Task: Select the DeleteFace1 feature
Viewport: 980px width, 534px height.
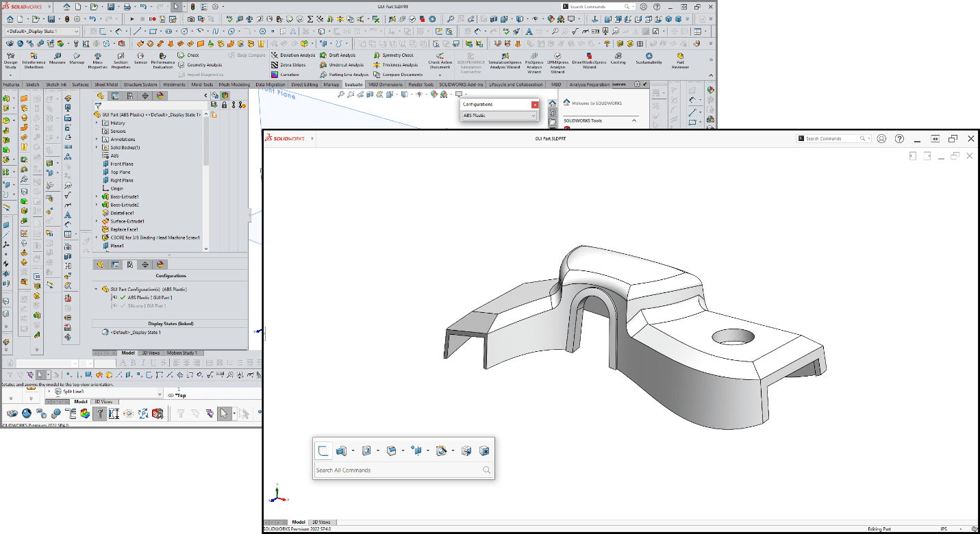Action: pos(122,213)
